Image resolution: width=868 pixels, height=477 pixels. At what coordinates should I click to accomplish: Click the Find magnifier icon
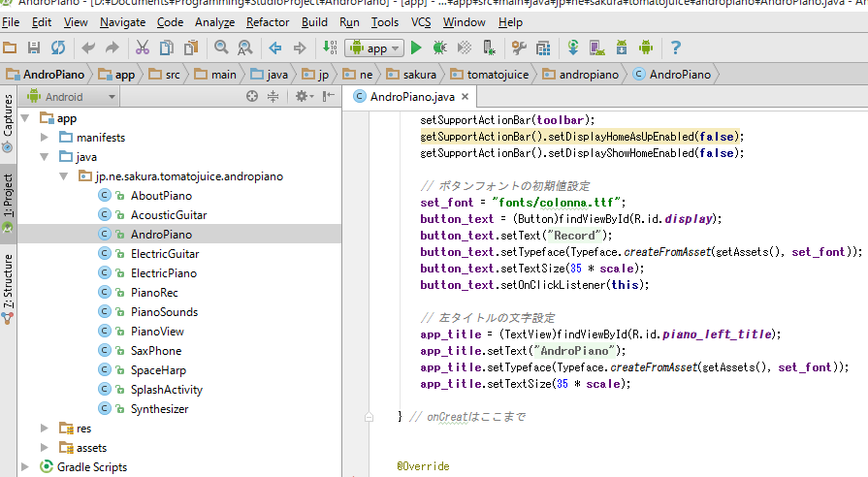220,48
